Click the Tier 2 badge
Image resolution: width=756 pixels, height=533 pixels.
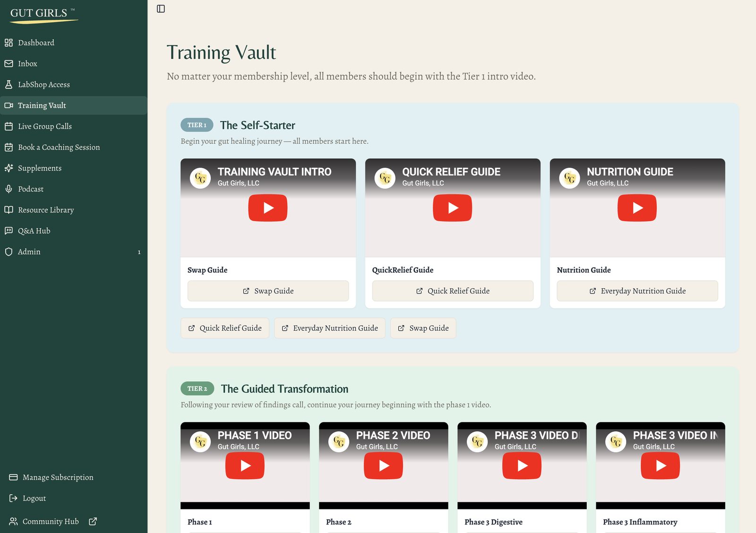pyautogui.click(x=198, y=389)
